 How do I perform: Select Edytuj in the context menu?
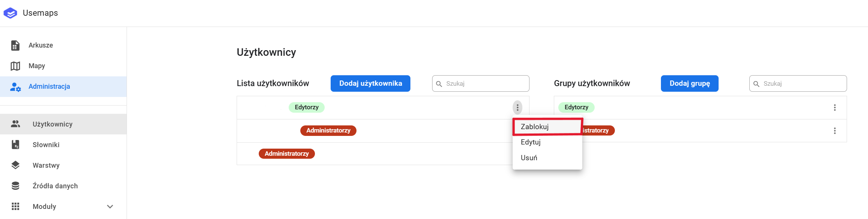(531, 142)
